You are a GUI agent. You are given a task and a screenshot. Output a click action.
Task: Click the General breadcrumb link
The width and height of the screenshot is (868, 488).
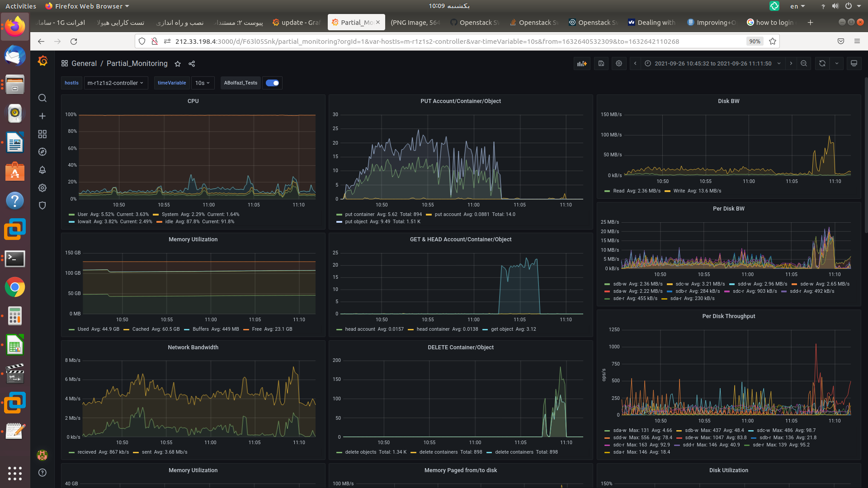[84, 64]
